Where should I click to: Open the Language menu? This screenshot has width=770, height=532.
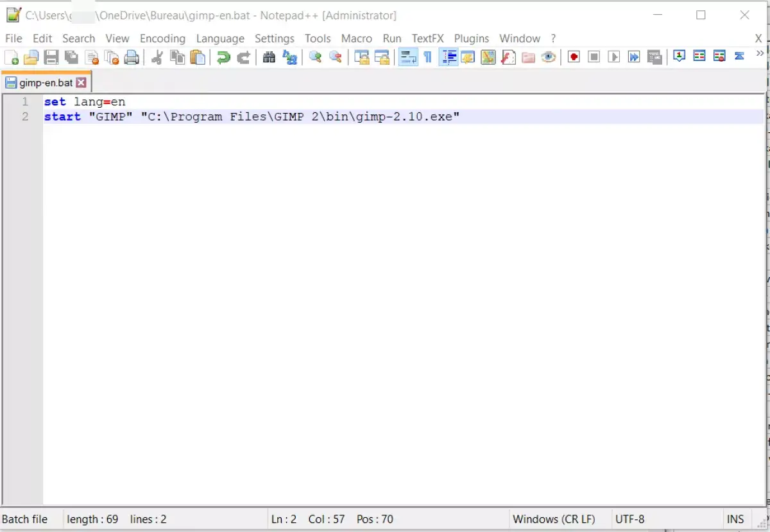[x=220, y=39]
